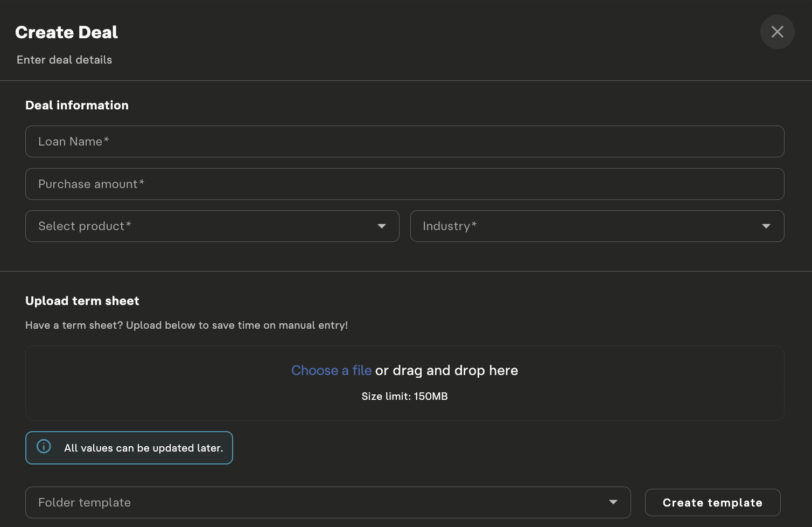Click Choose a file to upload term sheet
812x527 pixels.
[331, 370]
